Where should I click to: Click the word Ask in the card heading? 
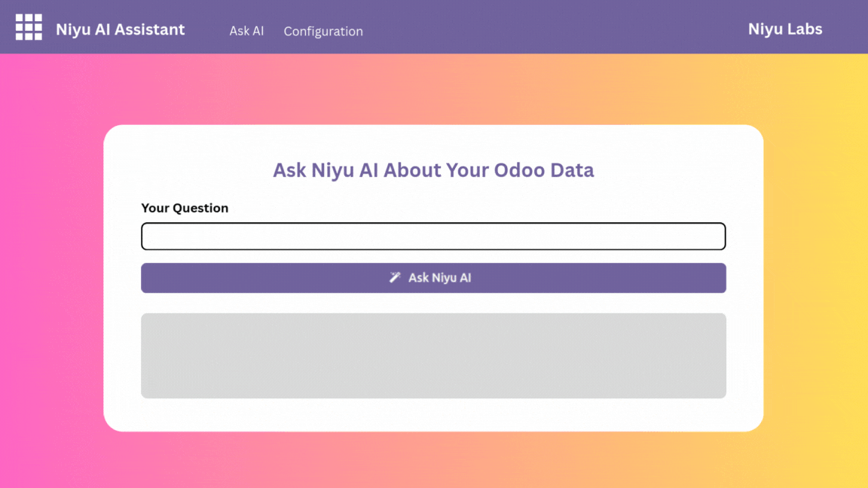[x=289, y=170]
